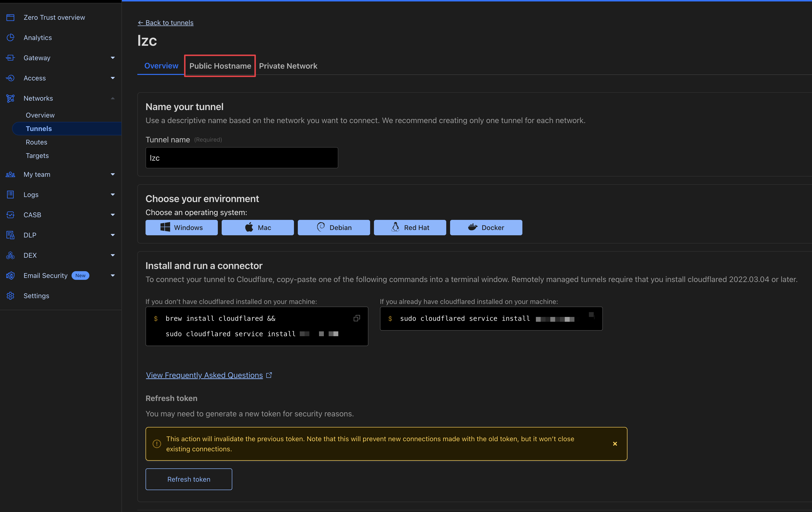Expand the CASB menu arrow
812x512 pixels.
113,215
